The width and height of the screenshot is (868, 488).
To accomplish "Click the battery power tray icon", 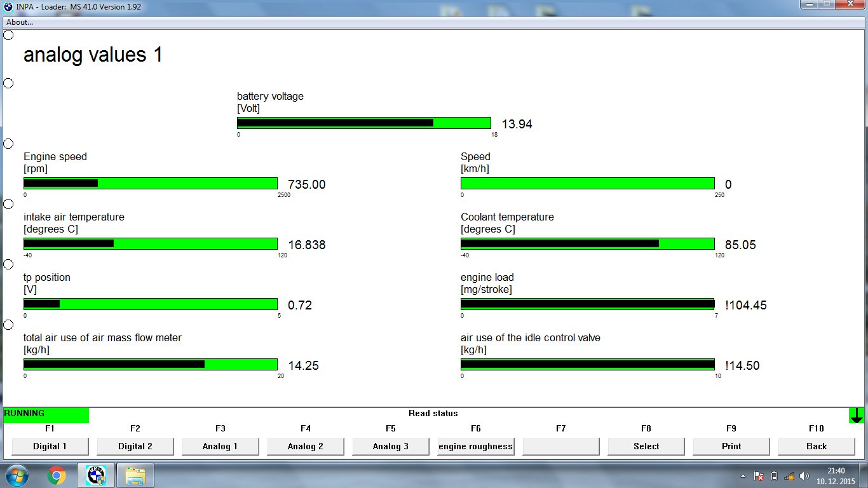I will click(774, 476).
